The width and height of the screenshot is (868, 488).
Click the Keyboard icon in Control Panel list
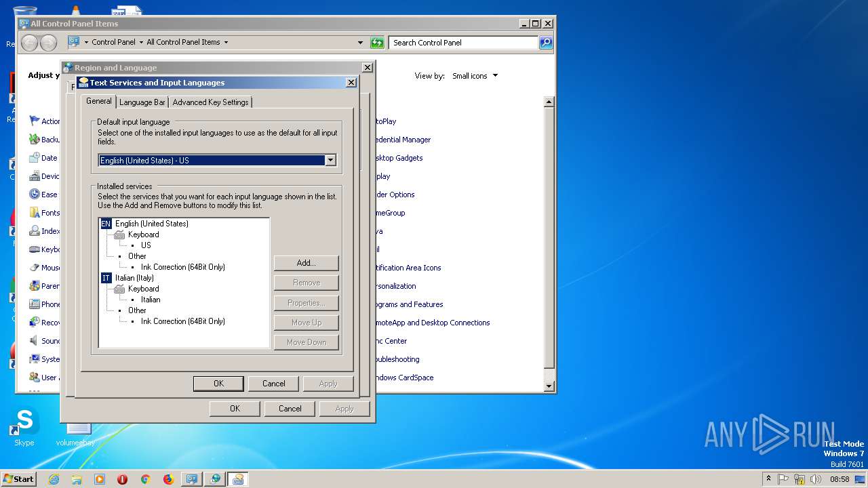(x=35, y=249)
